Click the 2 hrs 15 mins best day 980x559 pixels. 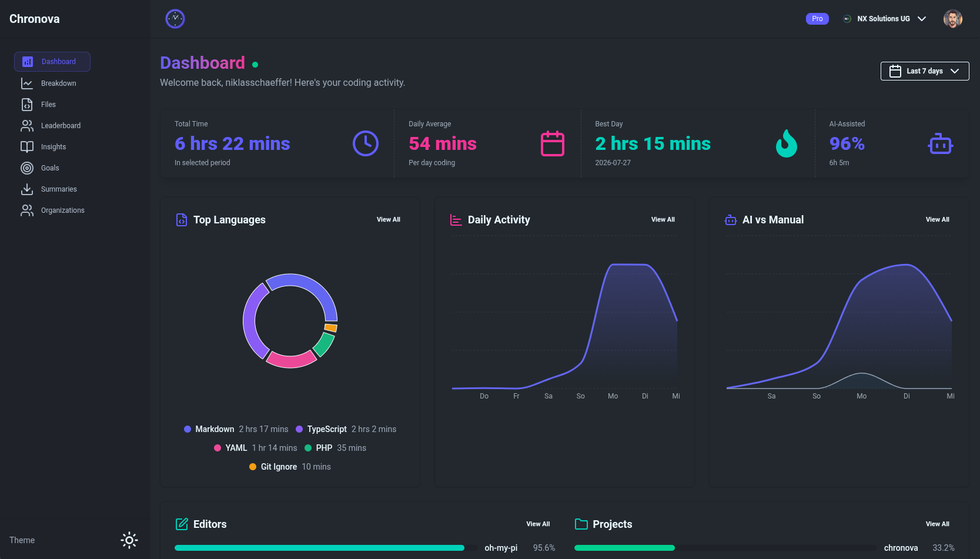coord(653,143)
